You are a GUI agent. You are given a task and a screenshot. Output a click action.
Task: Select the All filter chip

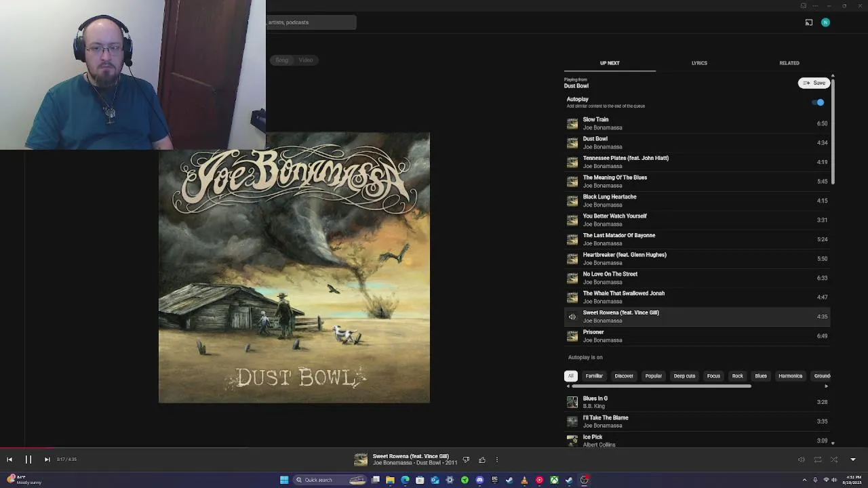tap(571, 376)
